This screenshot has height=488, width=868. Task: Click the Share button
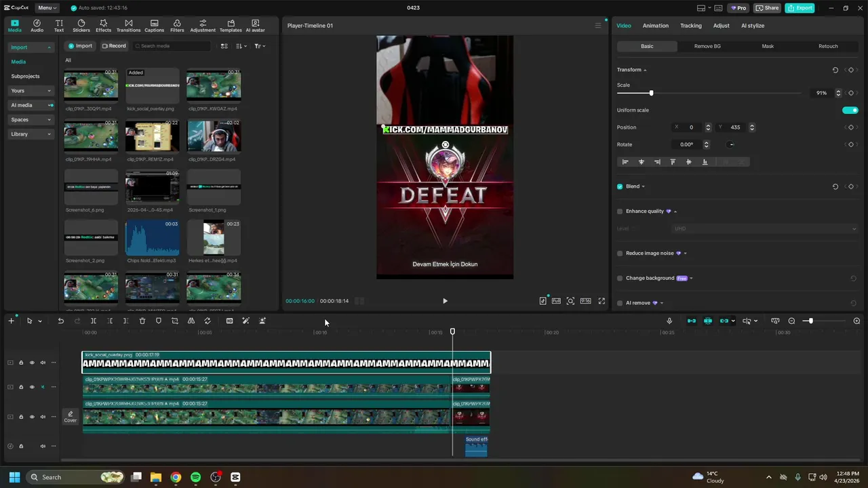(x=768, y=8)
